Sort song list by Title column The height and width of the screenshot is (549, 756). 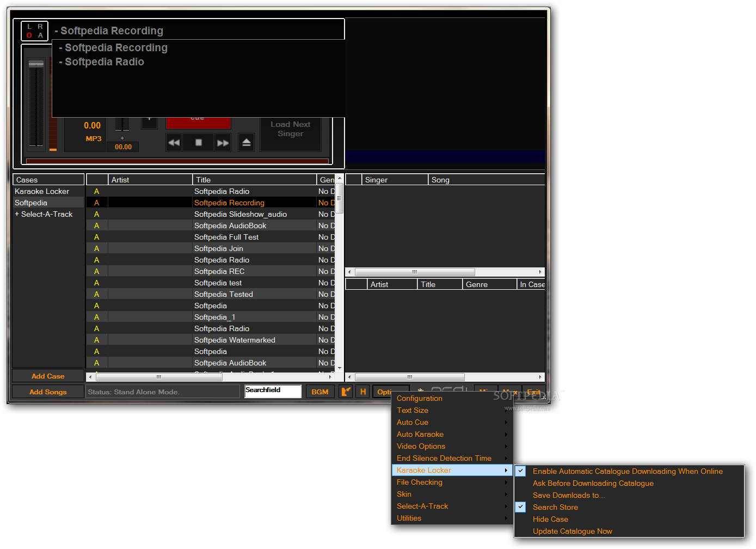(x=254, y=180)
